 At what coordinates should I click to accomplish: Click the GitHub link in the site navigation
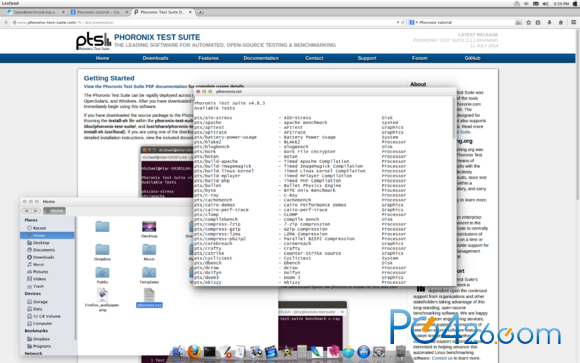point(472,58)
